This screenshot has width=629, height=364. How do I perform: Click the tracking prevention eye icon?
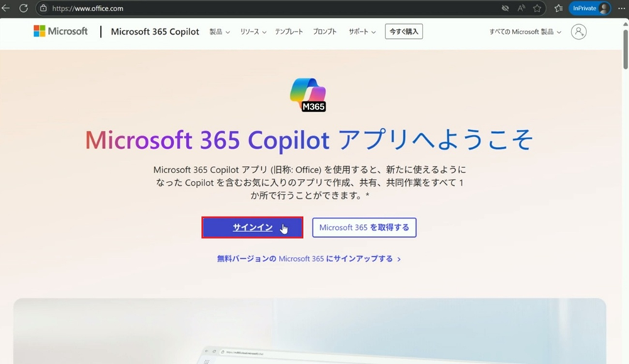coord(505,8)
